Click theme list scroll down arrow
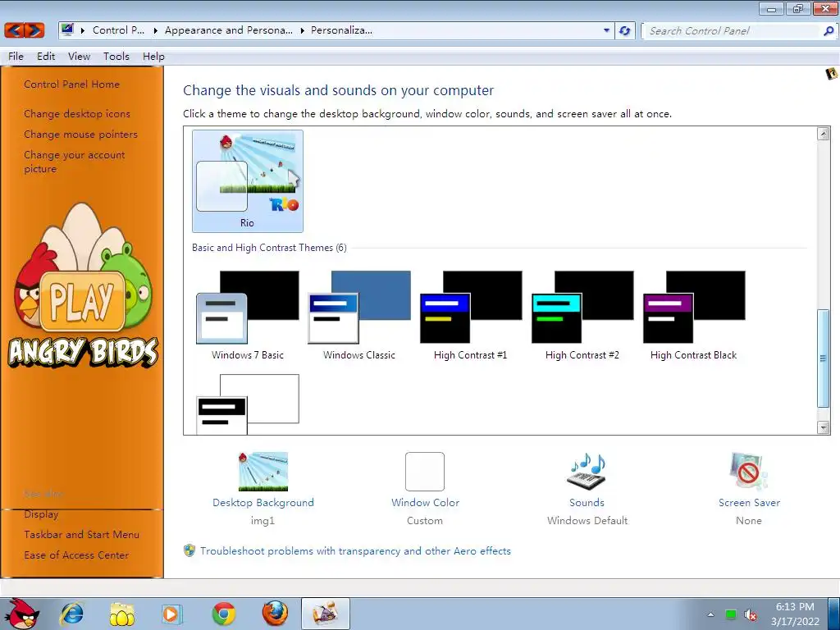Viewport: 840px width, 630px height. coord(824,427)
